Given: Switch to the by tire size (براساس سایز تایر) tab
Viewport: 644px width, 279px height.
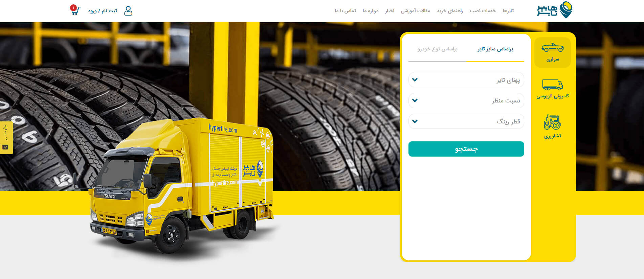Looking at the screenshot, I should click(x=495, y=49).
